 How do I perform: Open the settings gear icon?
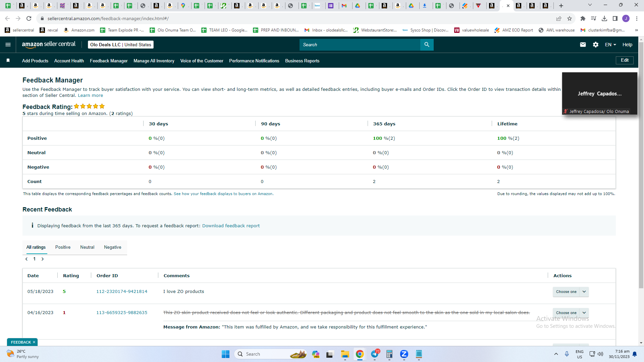click(x=596, y=45)
